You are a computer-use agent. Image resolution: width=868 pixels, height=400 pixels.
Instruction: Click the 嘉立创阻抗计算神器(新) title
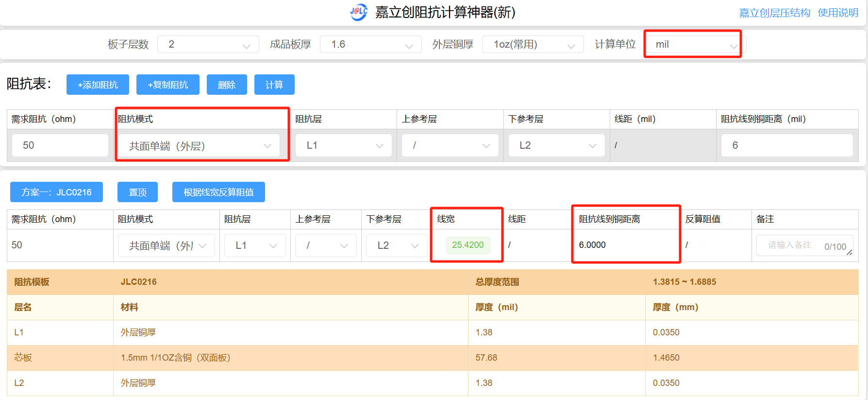click(445, 12)
